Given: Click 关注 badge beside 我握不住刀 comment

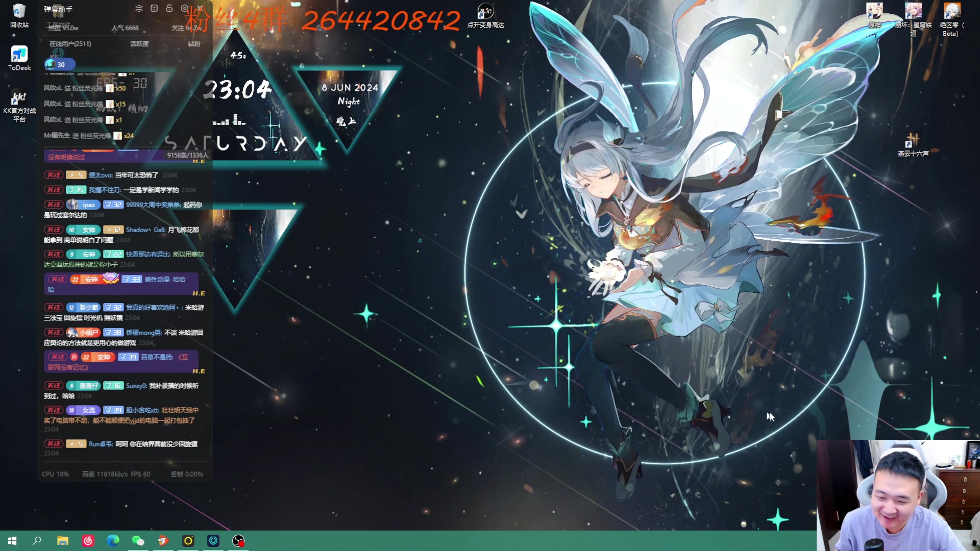Looking at the screenshot, I should coord(54,190).
